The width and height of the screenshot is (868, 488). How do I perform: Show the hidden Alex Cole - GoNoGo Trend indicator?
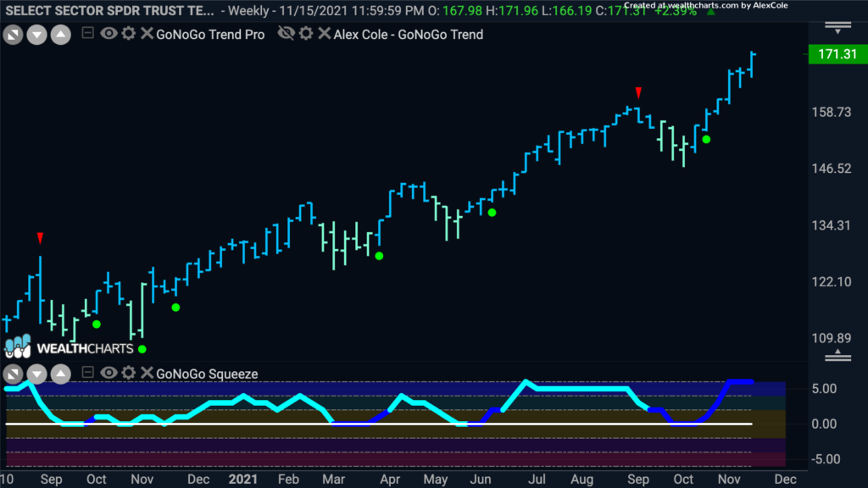click(287, 34)
